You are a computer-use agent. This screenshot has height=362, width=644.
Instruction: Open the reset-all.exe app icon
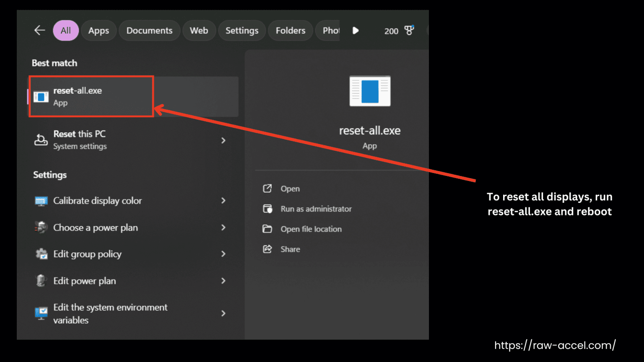coord(41,96)
